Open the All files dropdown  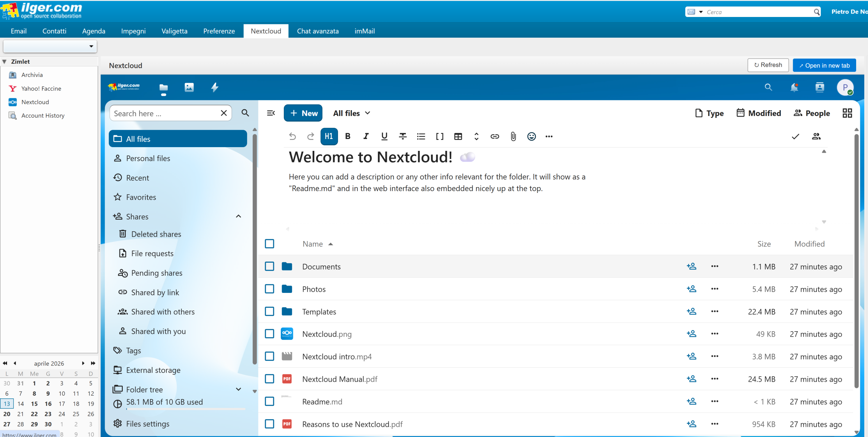352,113
